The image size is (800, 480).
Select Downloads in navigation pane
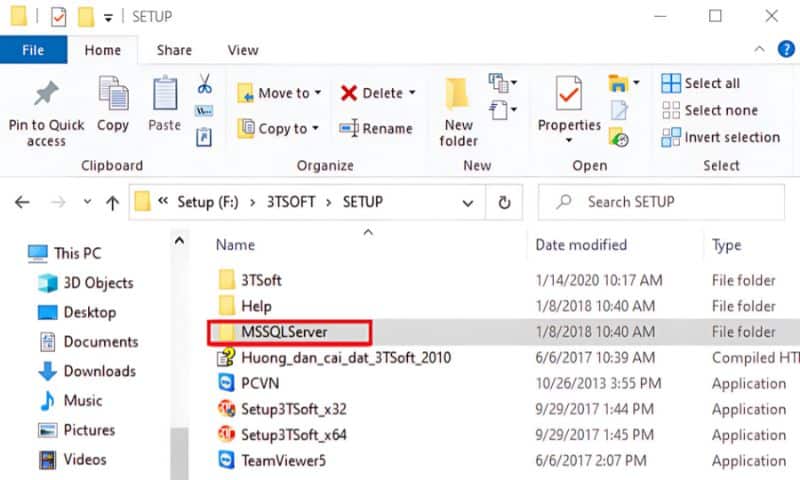[x=87, y=371]
